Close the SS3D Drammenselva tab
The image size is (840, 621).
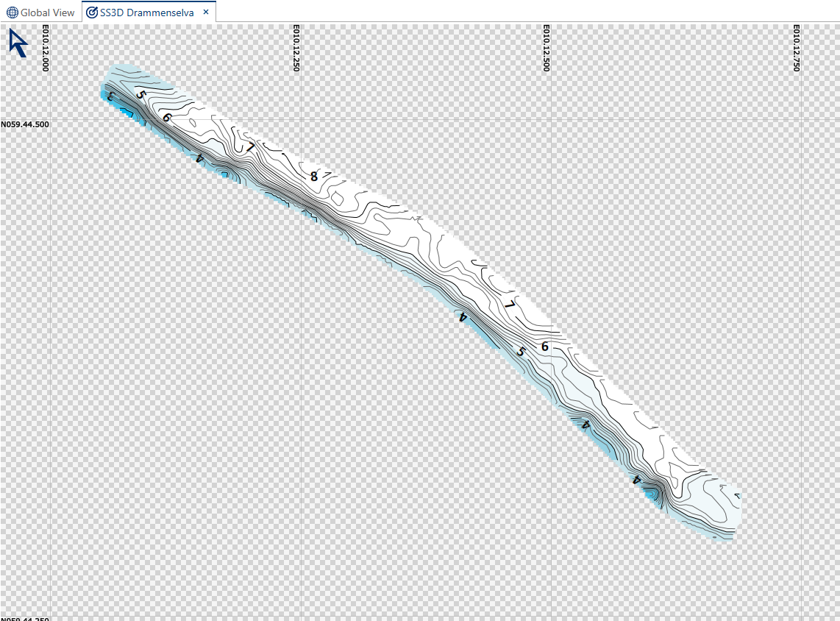point(206,12)
